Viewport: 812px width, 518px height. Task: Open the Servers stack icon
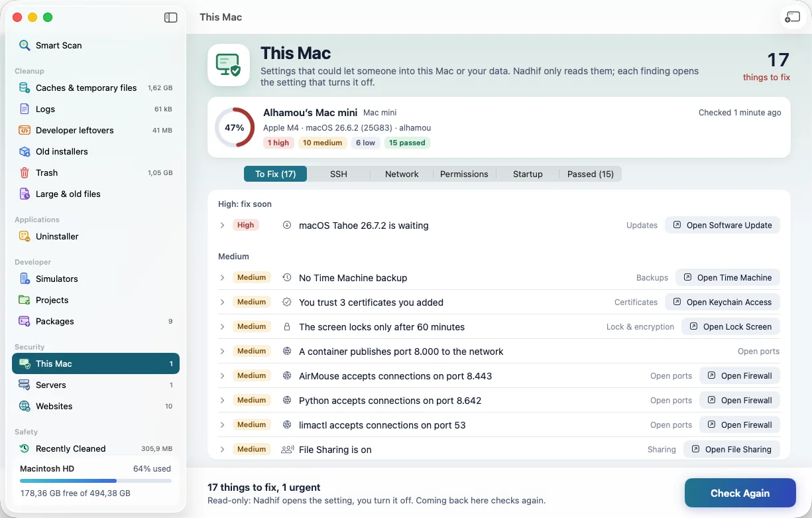click(25, 385)
